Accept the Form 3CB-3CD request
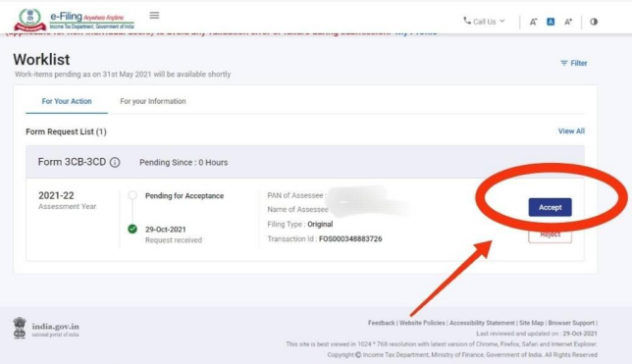The image size is (632, 364). (x=550, y=207)
